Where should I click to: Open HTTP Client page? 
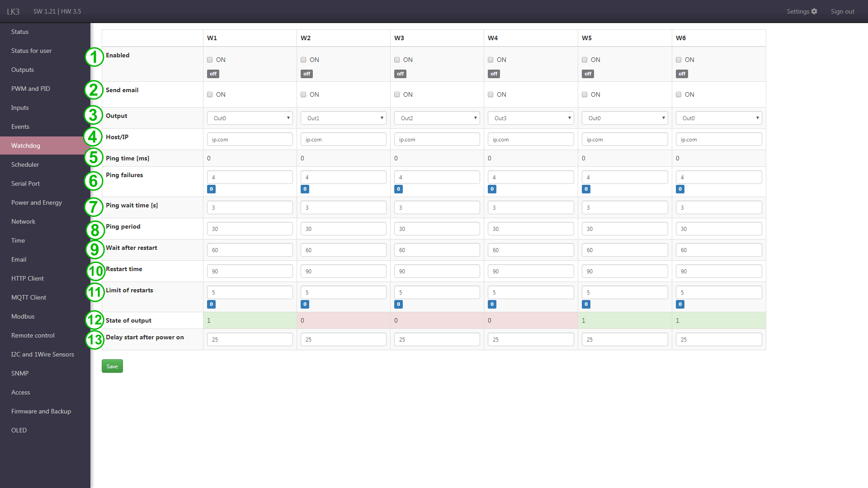click(28, 278)
